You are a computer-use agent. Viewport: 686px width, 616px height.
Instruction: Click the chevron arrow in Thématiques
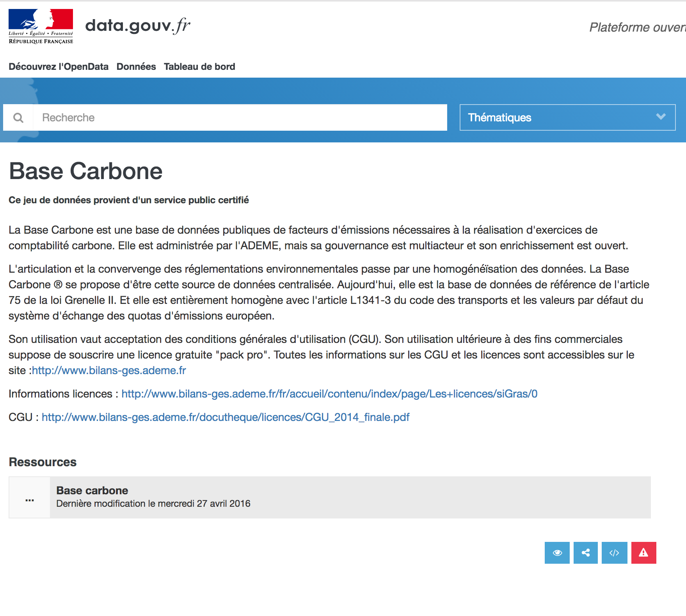point(660,117)
